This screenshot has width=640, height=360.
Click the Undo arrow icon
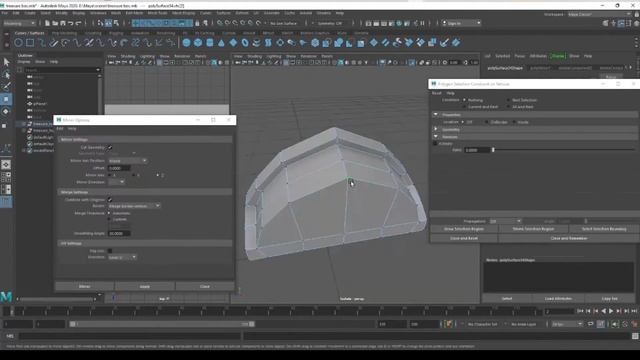click(71, 23)
